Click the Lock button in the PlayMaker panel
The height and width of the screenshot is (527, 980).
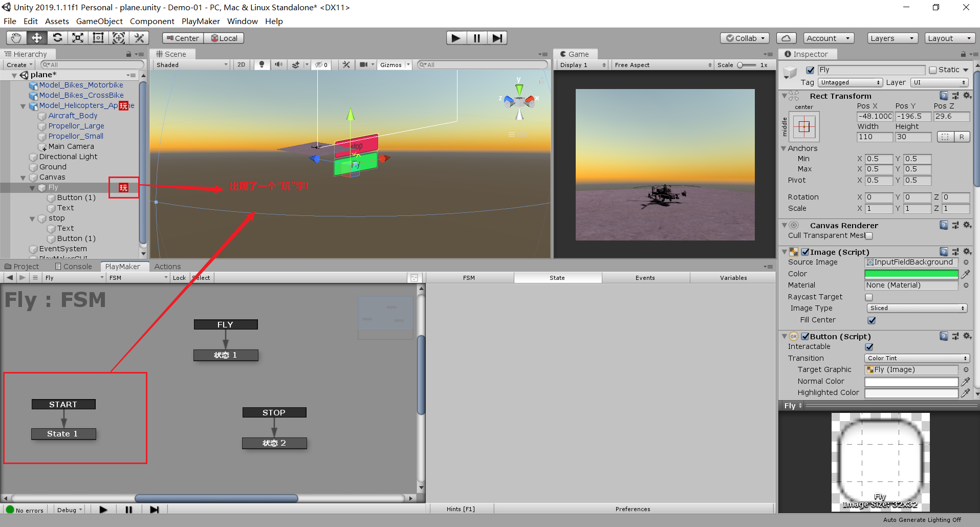click(x=179, y=277)
